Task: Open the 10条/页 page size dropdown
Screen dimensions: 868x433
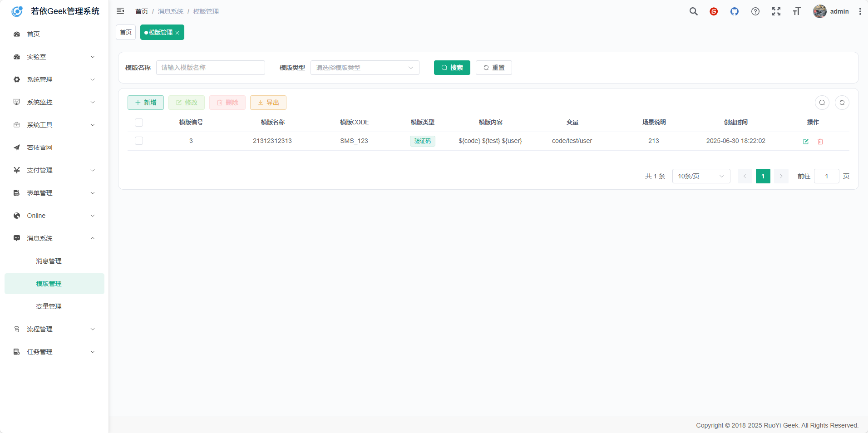Action: 700,176
